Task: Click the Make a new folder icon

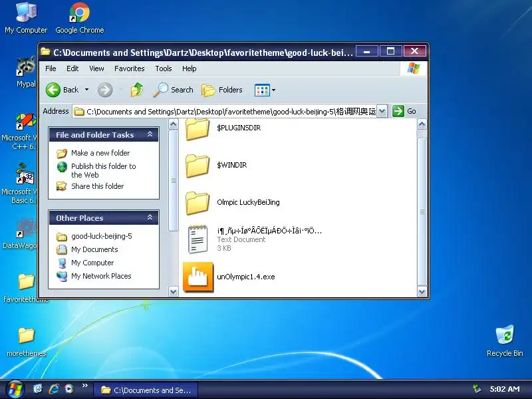Action: point(62,154)
